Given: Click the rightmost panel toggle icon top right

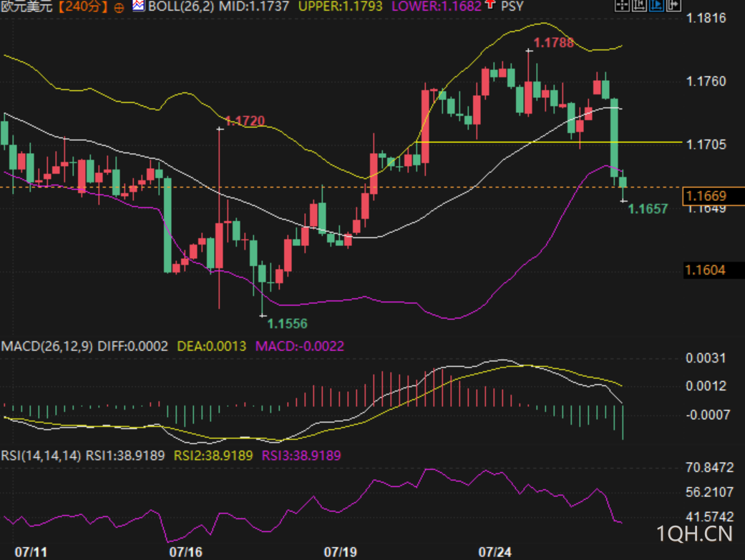Looking at the screenshot, I should (x=673, y=5).
